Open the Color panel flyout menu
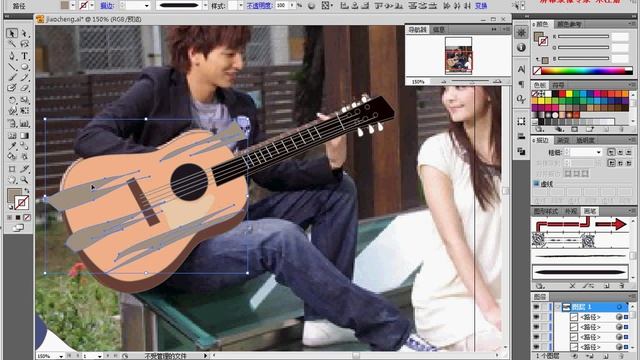This screenshot has height=360, width=640. [x=631, y=24]
